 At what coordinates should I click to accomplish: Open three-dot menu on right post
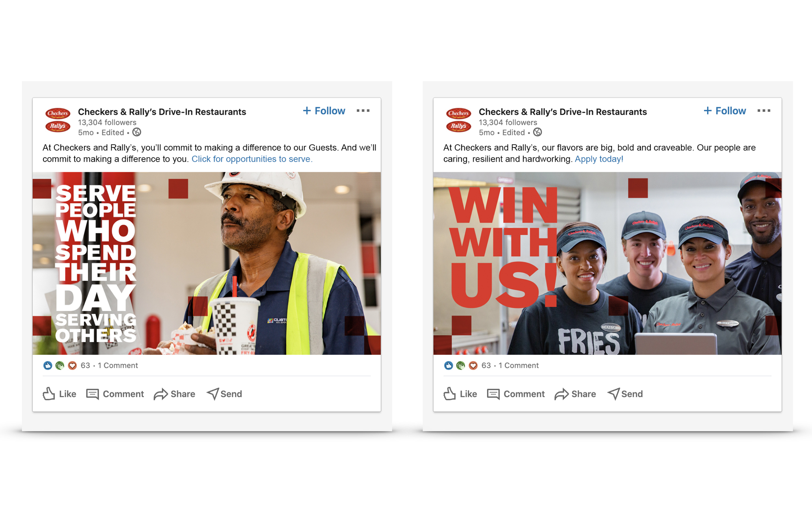764,111
